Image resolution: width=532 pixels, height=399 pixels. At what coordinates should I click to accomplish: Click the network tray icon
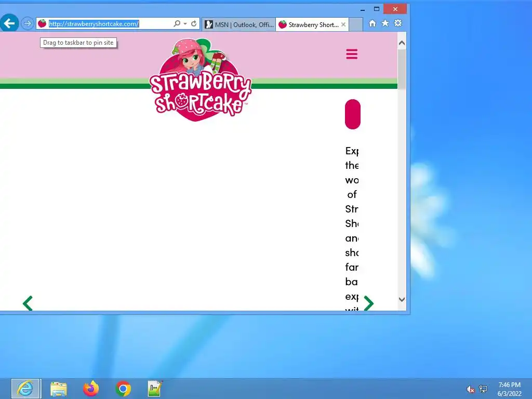(x=483, y=389)
